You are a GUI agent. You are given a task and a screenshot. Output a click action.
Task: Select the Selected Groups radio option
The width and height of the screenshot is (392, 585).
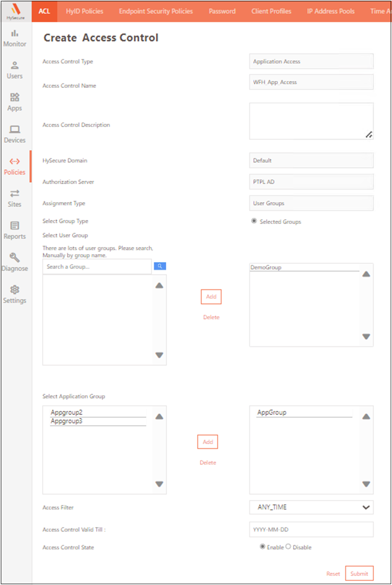tap(254, 221)
